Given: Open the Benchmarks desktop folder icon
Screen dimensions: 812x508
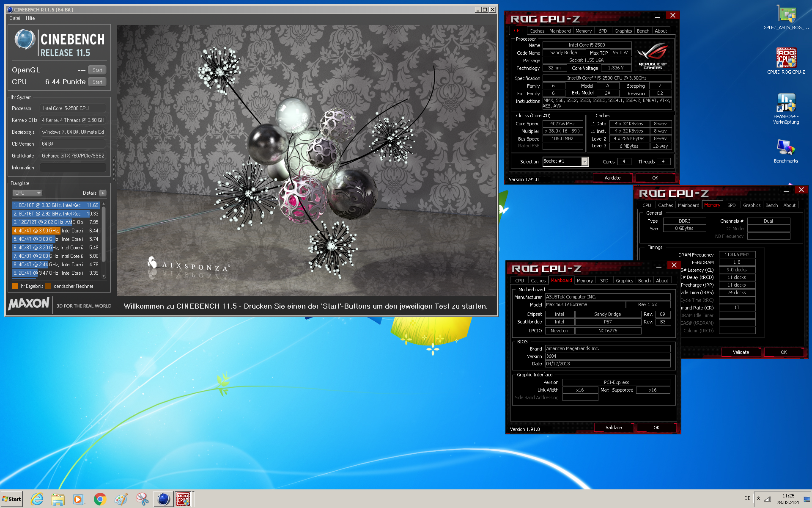Looking at the screenshot, I should [x=786, y=151].
